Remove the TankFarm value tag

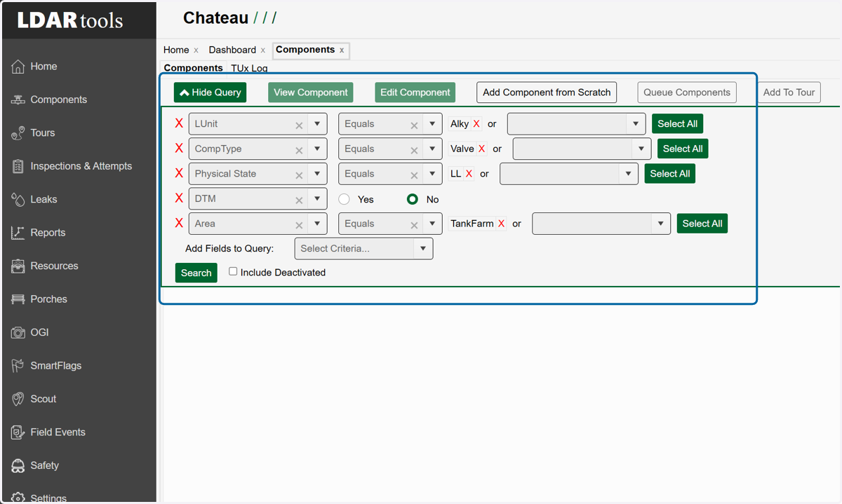[501, 224]
